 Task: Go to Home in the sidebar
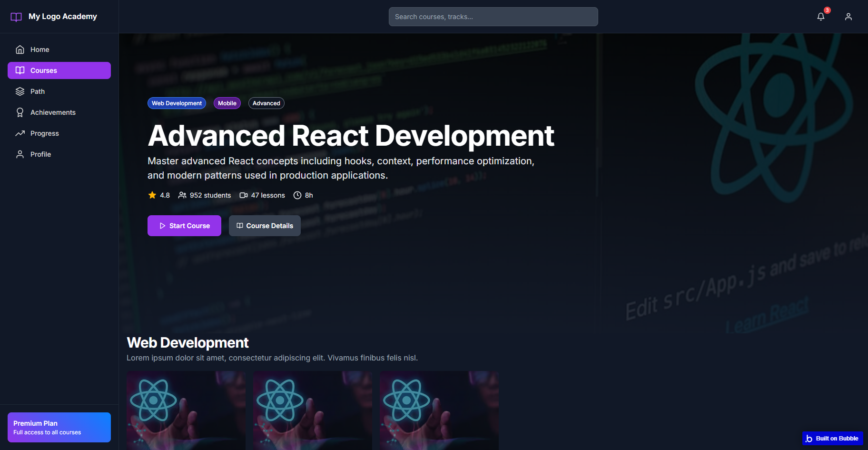[59, 50]
